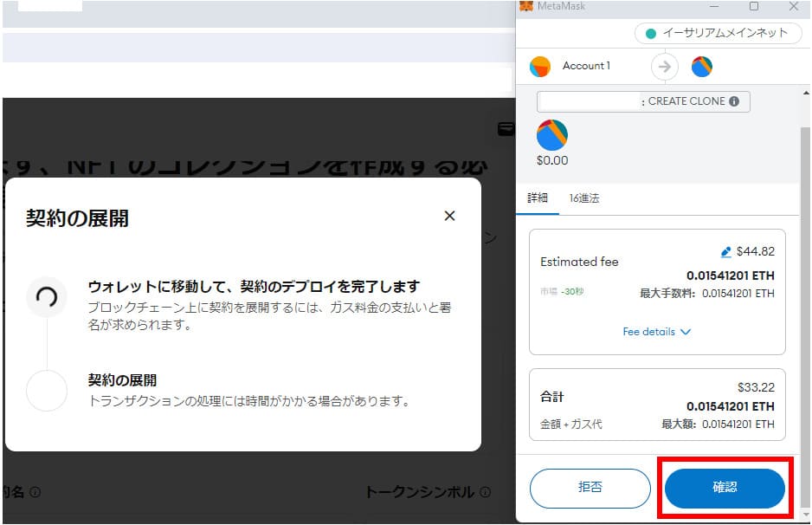Viewport: 812px width, 525px height.
Task: Select the Account 1 avatar icon
Action: pos(538,66)
